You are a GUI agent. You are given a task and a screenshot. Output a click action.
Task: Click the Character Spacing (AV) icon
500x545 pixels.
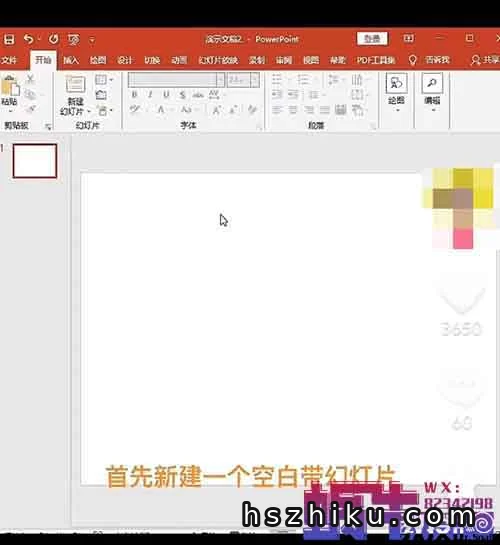pos(214,94)
